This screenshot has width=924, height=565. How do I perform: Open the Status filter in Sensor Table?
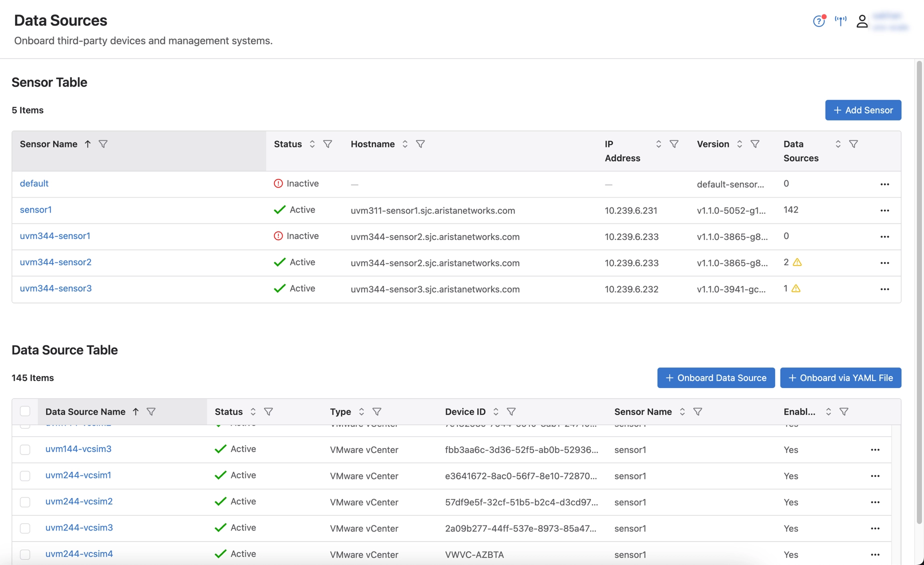(x=327, y=144)
